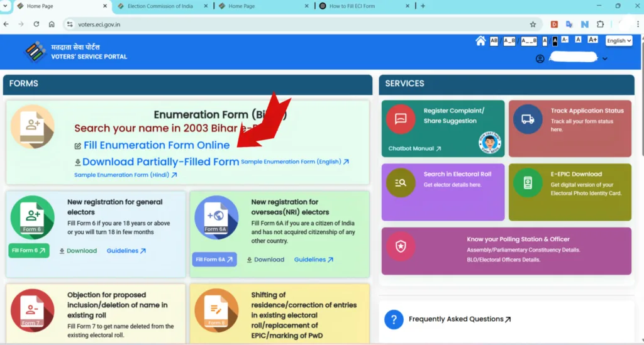Viewport: 644px width, 345px height.
Task: Switch to light contrast white A button
Action: click(545, 41)
